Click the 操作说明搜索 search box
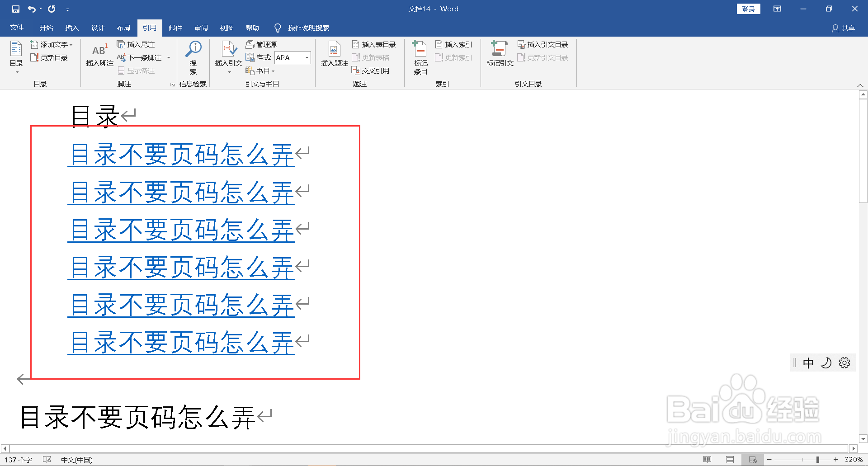This screenshot has width=868, height=466. click(x=302, y=28)
